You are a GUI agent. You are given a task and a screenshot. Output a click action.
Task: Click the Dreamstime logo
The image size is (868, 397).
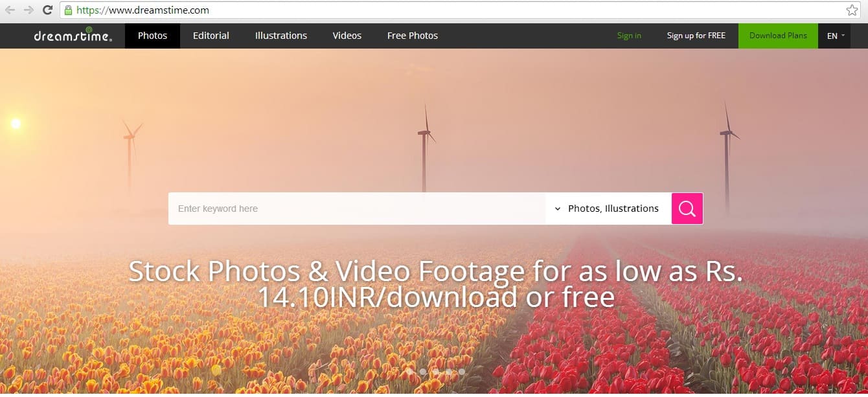coord(73,35)
